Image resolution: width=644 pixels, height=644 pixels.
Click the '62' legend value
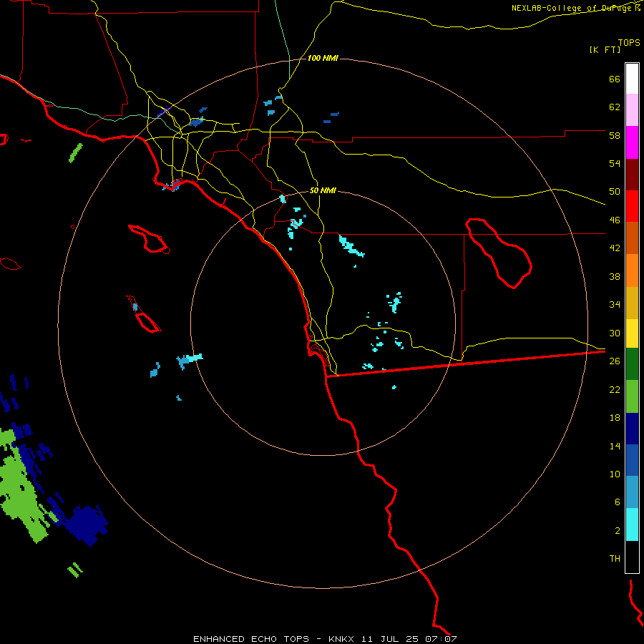[x=615, y=107]
